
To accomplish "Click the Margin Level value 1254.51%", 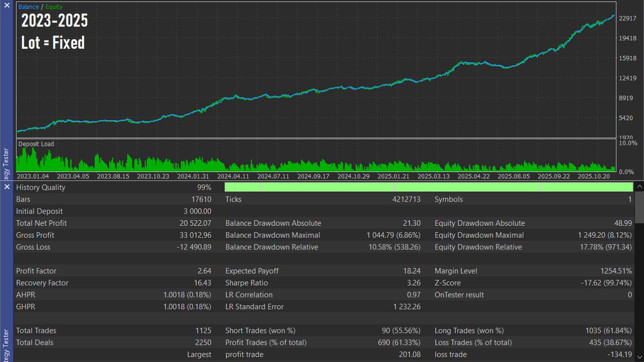I will click(616, 271).
